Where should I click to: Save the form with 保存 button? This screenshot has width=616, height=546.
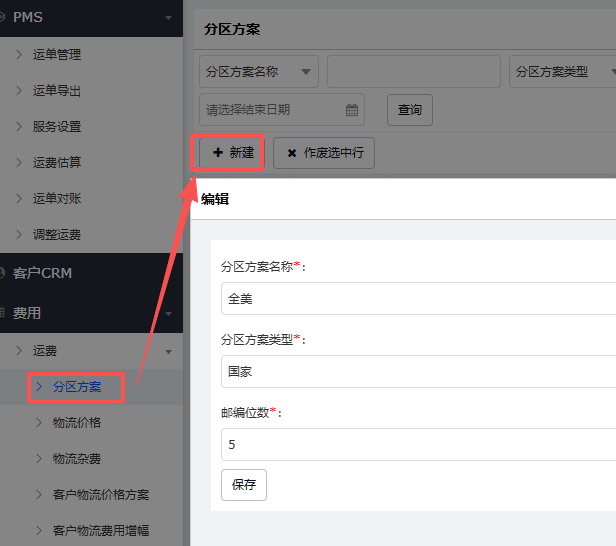[x=244, y=485]
